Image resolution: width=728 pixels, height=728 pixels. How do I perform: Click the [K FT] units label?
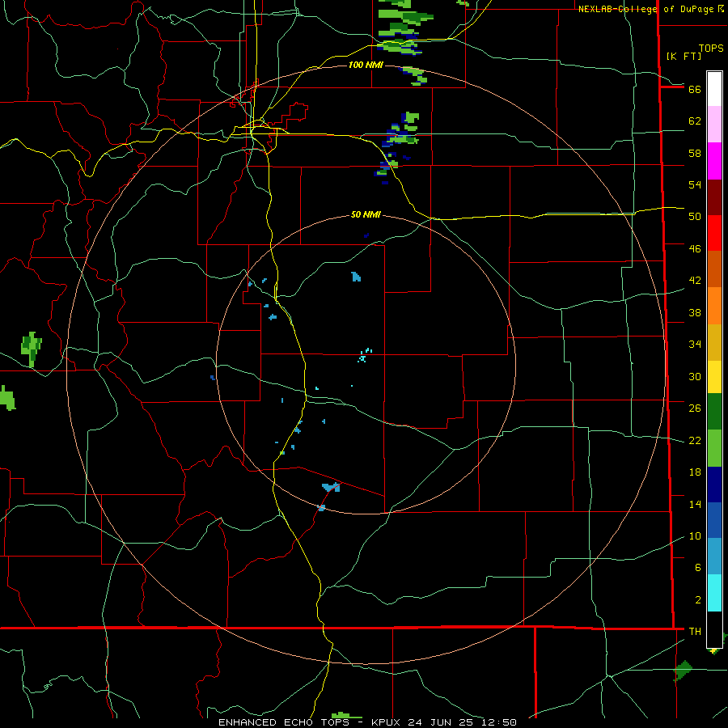click(x=684, y=56)
